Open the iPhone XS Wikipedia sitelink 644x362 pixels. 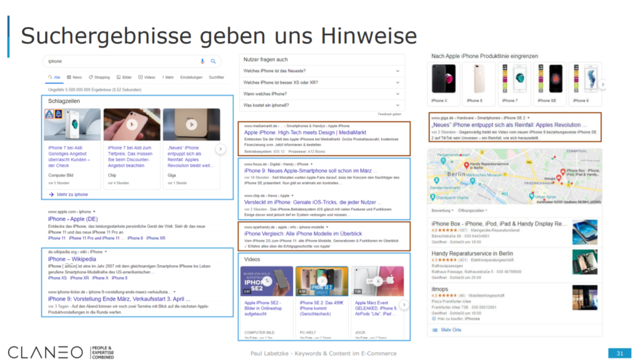(x=57, y=278)
